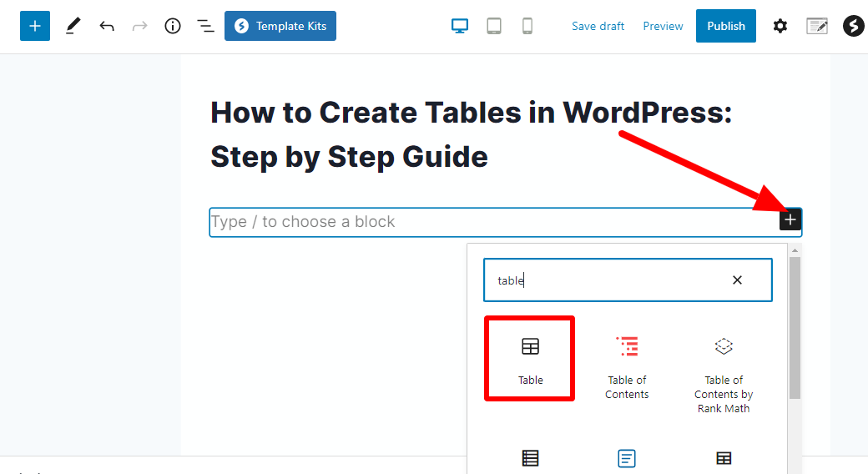868x474 pixels.
Task: Click scrollbar up arrow in inserter popup
Action: click(x=795, y=250)
